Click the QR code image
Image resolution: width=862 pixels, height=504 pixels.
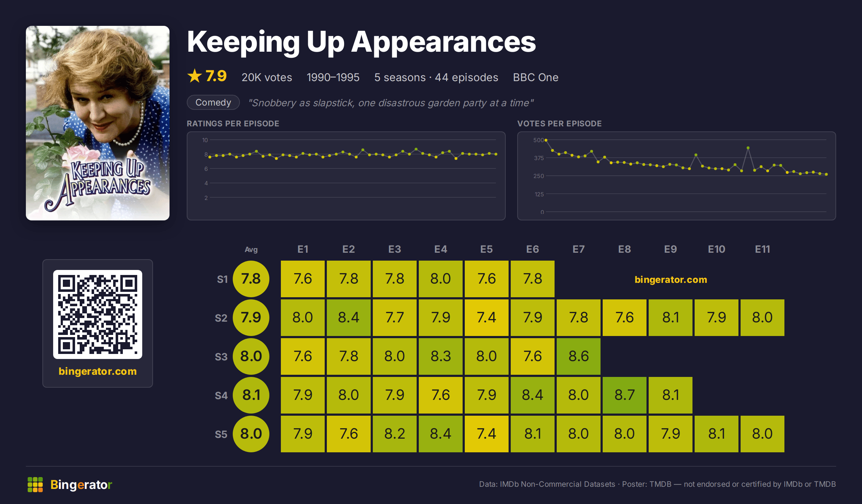point(98,314)
